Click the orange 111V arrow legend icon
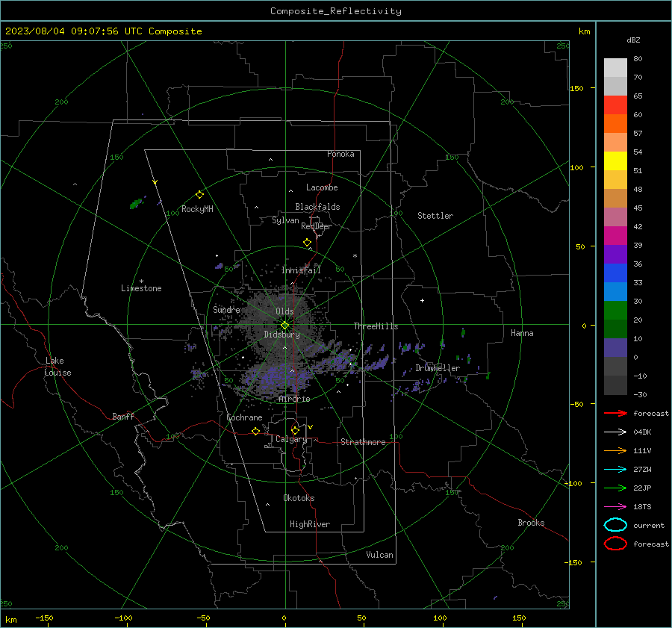Screen dimensions: 672x628 click(615, 450)
